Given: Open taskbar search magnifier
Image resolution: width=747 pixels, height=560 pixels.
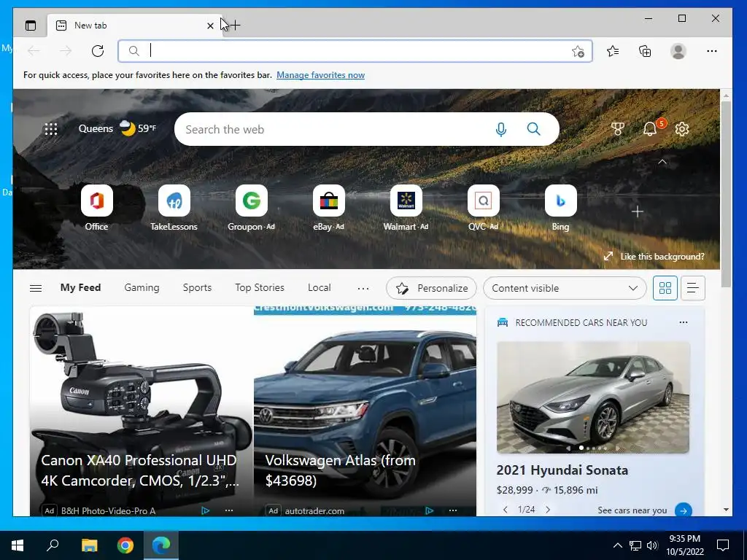Looking at the screenshot, I should [53, 545].
